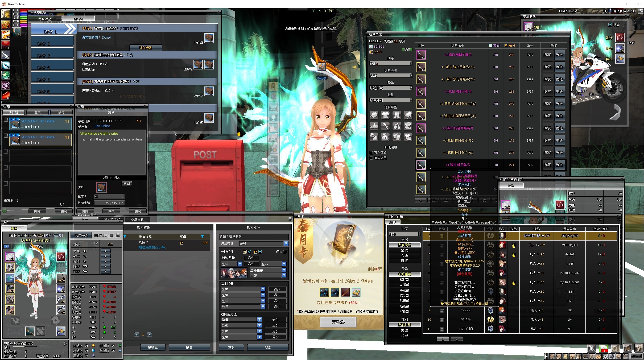The width and height of the screenshot is (644, 360).
Task: Click 贈送 for +1 滅日 幽藍勾魂弓 row
Action: 559,55
